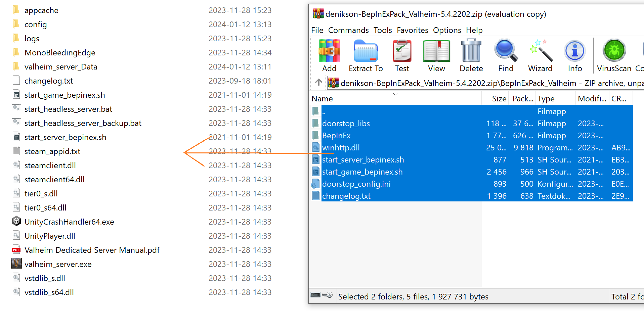Delete selected files with the trash icon
Viewport: 644px width, 329px height.
pyautogui.click(x=471, y=55)
